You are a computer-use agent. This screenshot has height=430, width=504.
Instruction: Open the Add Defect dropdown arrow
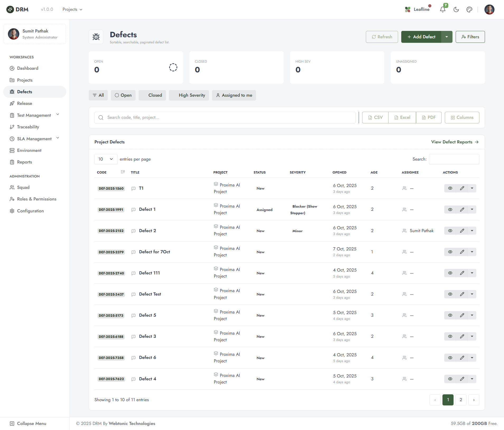click(447, 37)
